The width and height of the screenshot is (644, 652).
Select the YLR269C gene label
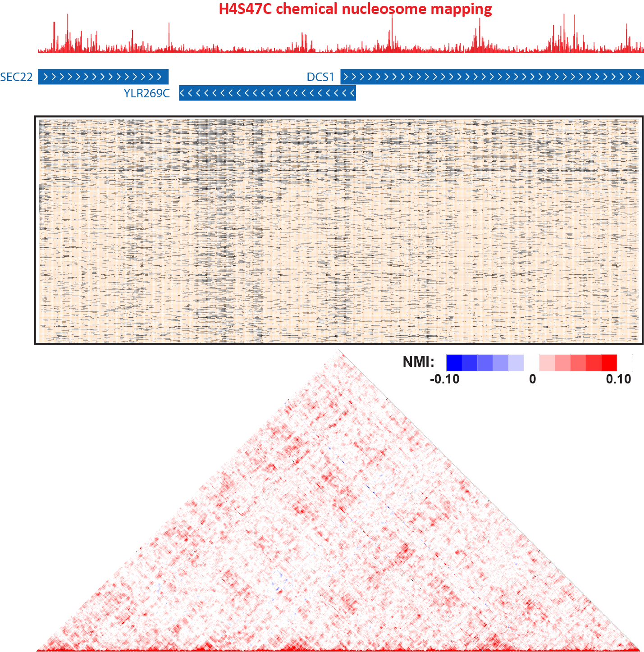pyautogui.click(x=147, y=93)
